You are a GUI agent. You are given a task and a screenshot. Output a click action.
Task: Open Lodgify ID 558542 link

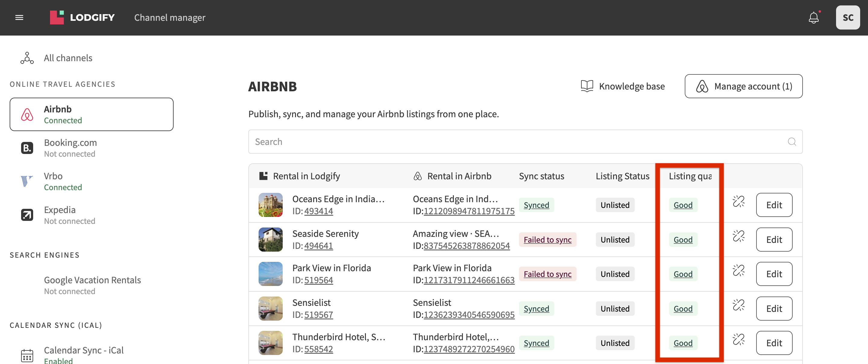click(319, 350)
